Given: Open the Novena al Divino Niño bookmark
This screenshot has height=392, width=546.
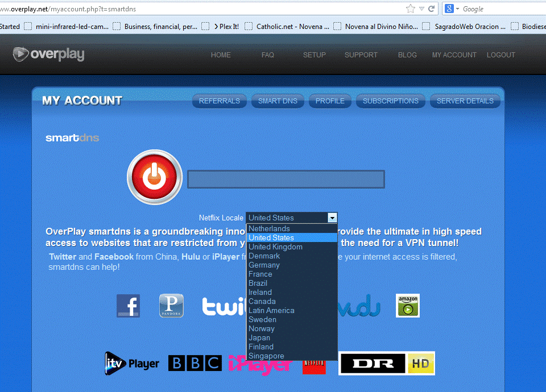Looking at the screenshot, I should click(x=376, y=27).
